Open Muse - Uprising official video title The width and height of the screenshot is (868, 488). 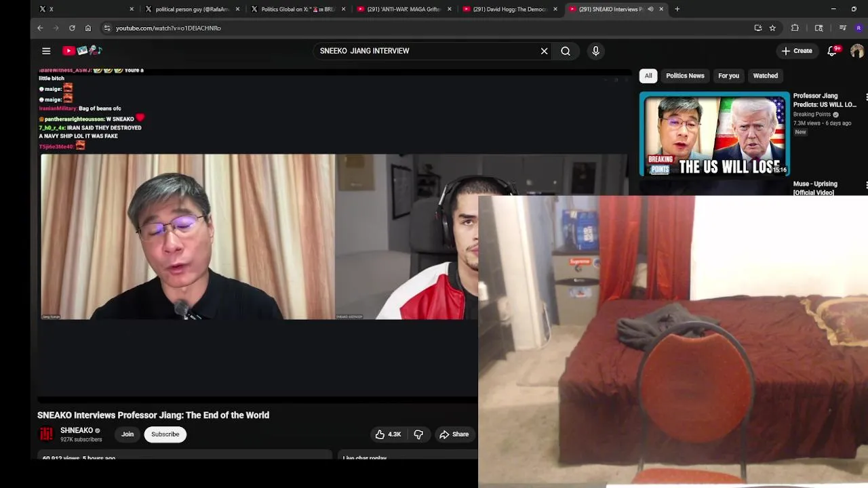coord(816,188)
